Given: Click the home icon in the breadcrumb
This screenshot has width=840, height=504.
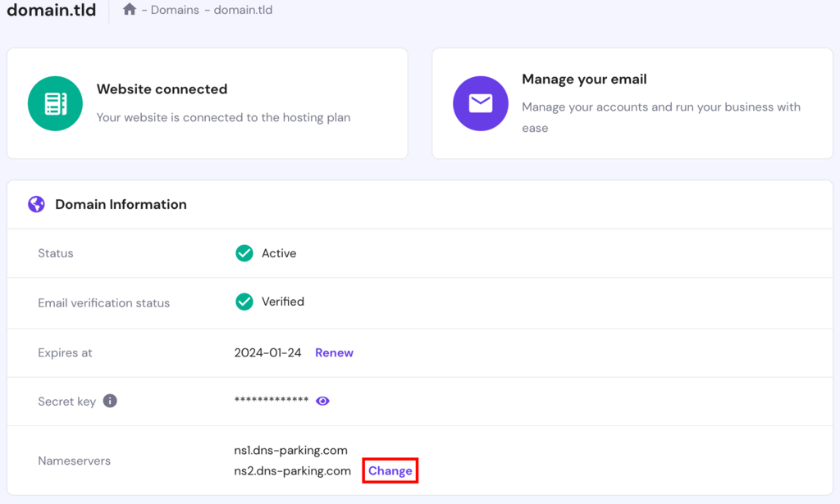Looking at the screenshot, I should click(128, 10).
